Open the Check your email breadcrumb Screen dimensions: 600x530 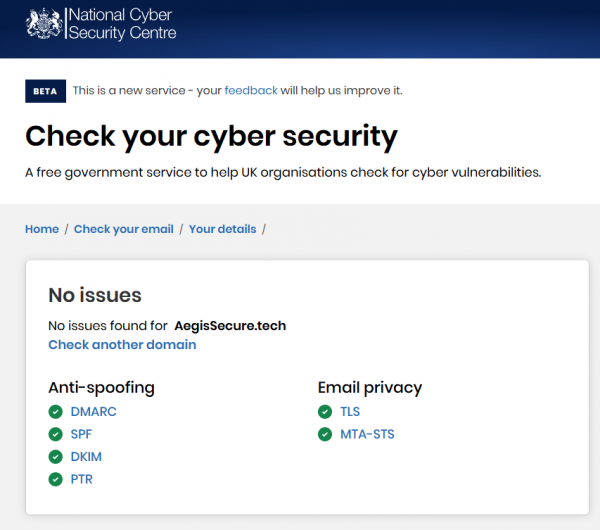[x=124, y=229]
